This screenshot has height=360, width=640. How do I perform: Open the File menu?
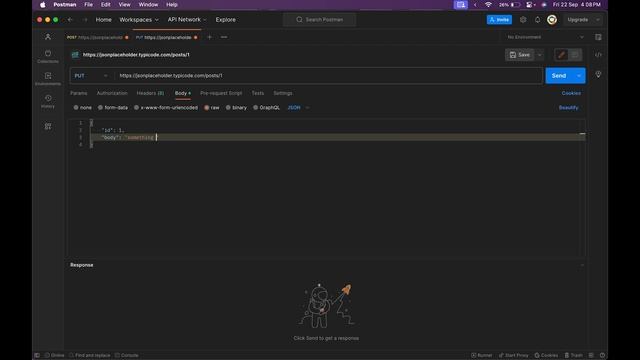pyautogui.click(x=89, y=4)
